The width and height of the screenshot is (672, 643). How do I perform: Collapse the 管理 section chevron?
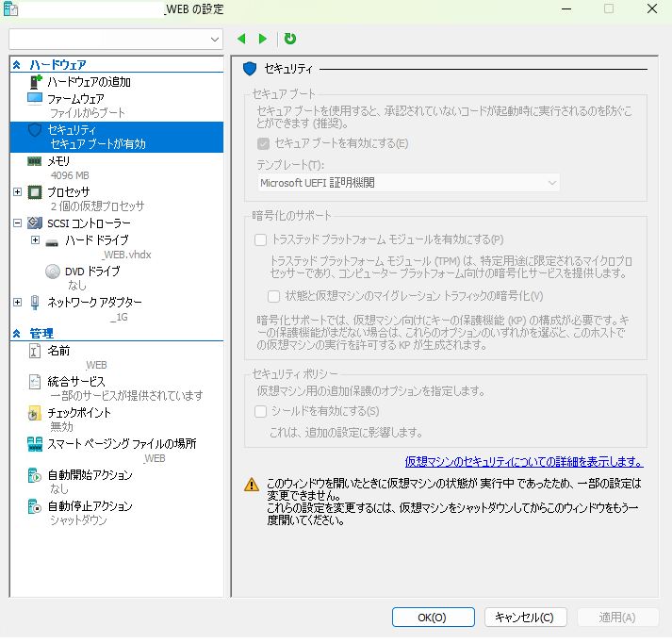17,334
